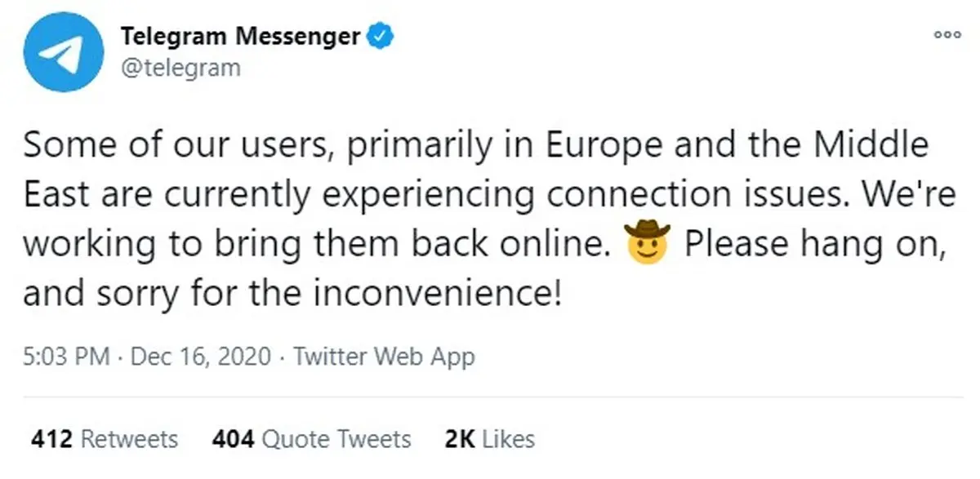Click the @telegram handle
Viewport: 980px width, 479px height.
pos(180,67)
